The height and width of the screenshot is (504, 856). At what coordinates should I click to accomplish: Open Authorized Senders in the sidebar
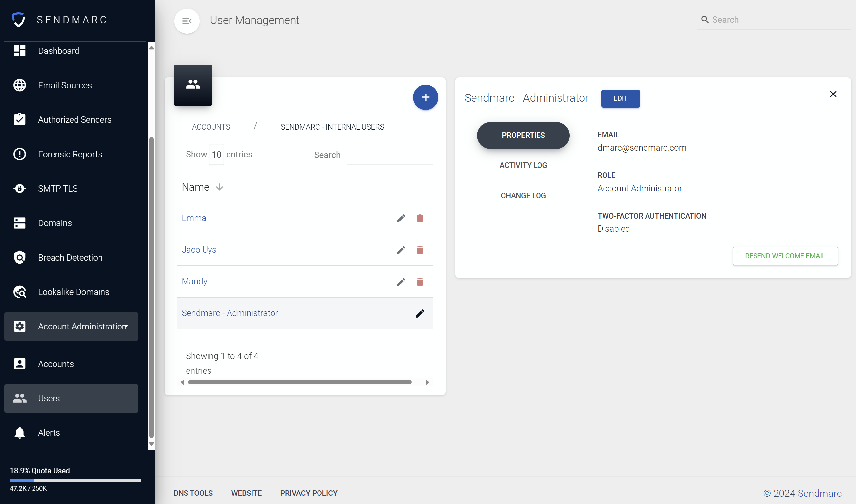[75, 119]
